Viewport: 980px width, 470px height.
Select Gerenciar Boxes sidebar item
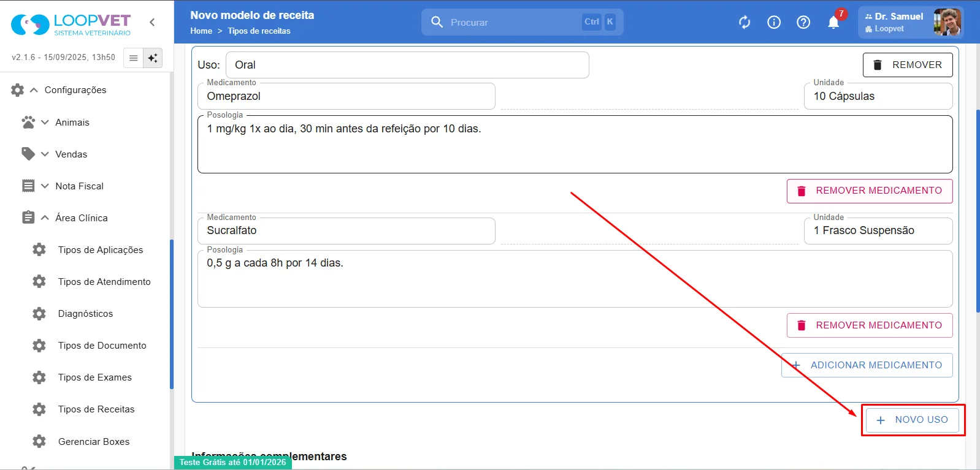tap(94, 441)
